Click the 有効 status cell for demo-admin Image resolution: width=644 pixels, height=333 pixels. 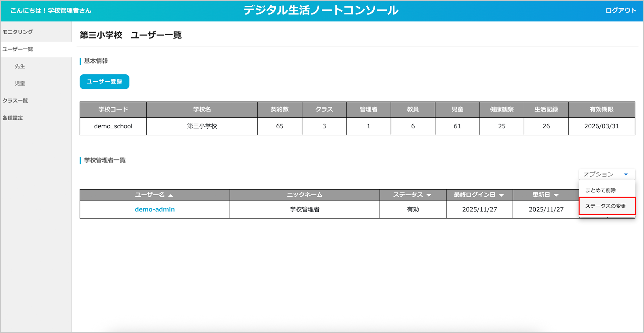413,209
